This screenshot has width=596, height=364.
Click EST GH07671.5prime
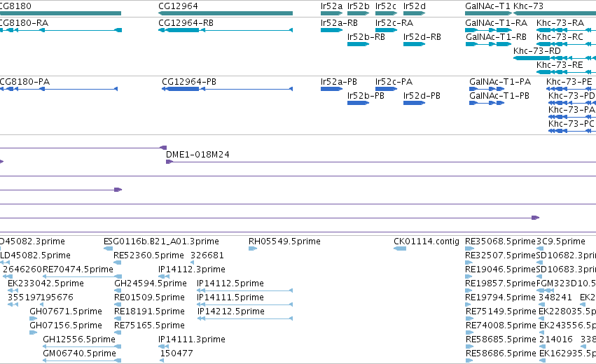pos(66,312)
